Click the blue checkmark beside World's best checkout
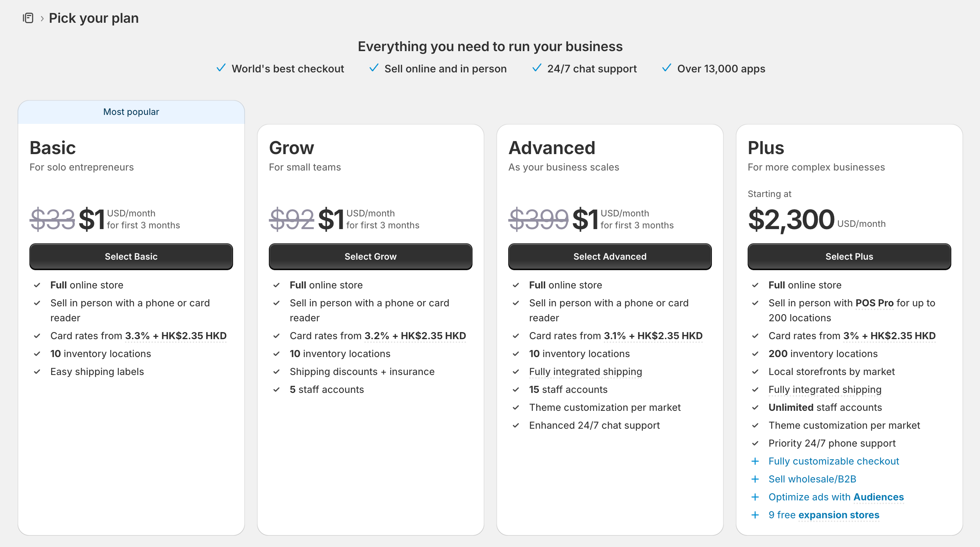Viewport: 980px width, 547px height. pos(221,68)
